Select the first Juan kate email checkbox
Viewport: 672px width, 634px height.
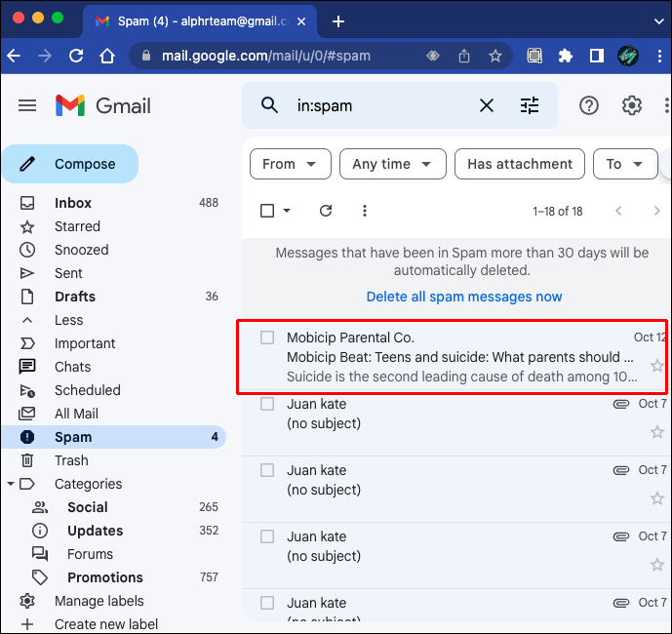(x=267, y=404)
